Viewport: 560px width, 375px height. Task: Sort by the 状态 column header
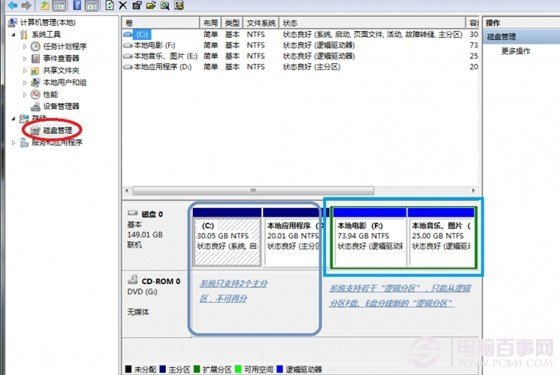(372, 23)
